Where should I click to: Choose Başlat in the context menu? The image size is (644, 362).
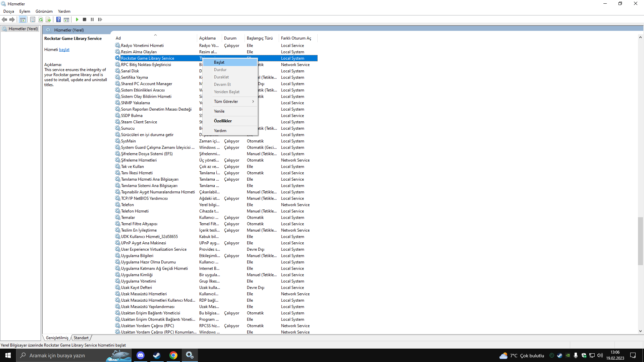219,62
